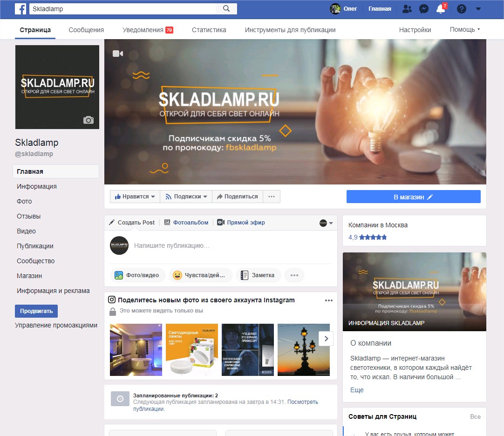Open the help question mark icon
Screen dimensions: 504x436
click(x=462, y=9)
